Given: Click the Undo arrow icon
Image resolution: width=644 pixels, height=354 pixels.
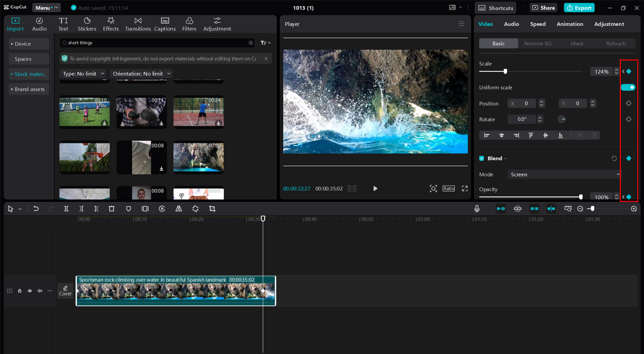Looking at the screenshot, I should [x=36, y=208].
